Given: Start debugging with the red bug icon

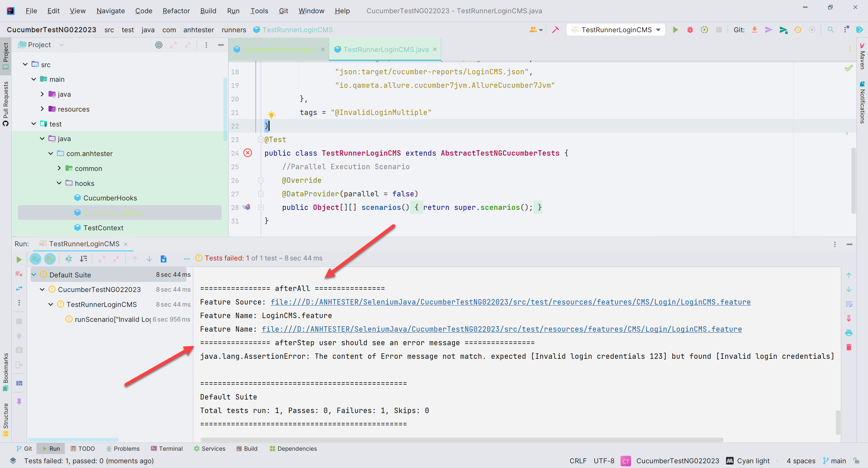Looking at the screenshot, I should (690, 30).
